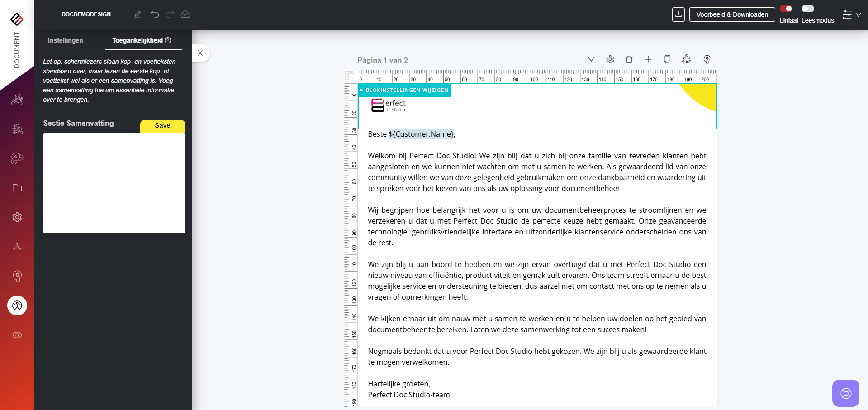Click the undo arrow in the top bar
The image size is (868, 410).
tap(155, 14)
